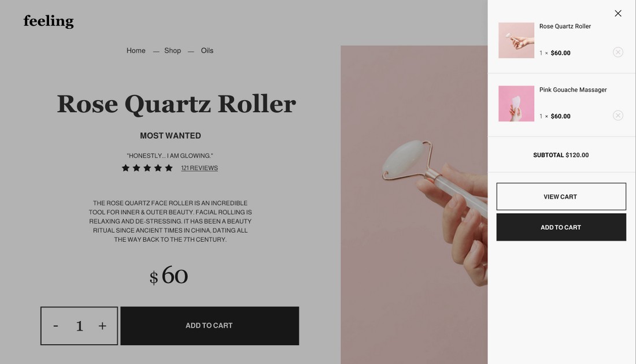Viewport: 636px width, 364px height.
Task: Remove Pink Gouache Massager from the cart
Action: coord(617,116)
